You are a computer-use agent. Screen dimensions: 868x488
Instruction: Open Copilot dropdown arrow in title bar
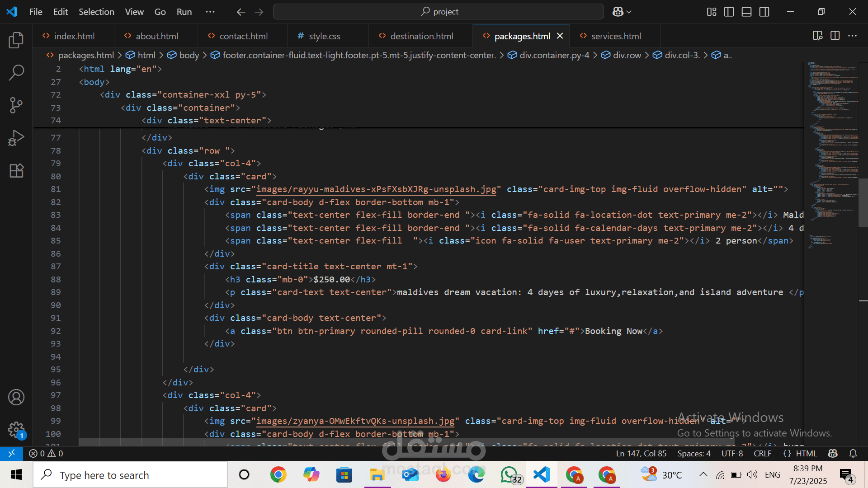(x=629, y=12)
